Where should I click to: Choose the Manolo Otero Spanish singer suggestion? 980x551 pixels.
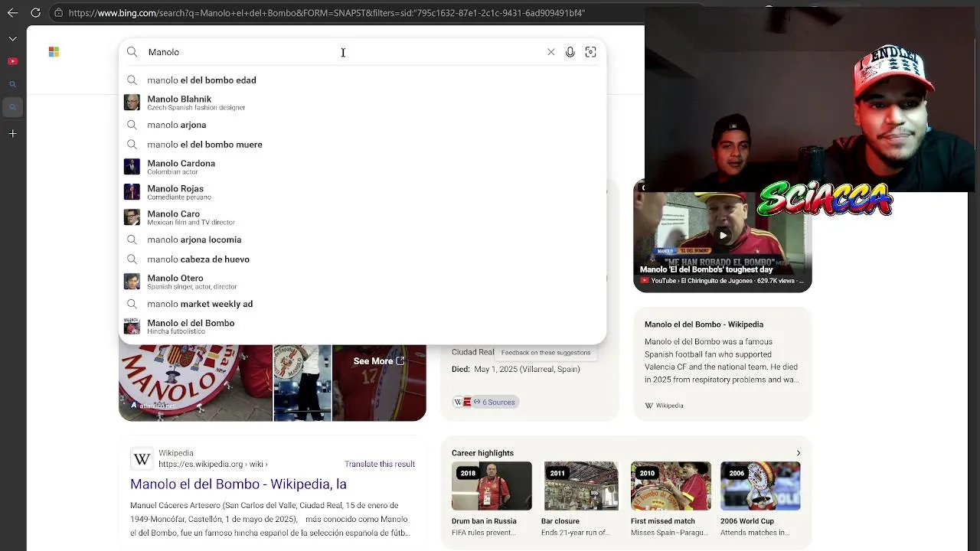click(363, 282)
